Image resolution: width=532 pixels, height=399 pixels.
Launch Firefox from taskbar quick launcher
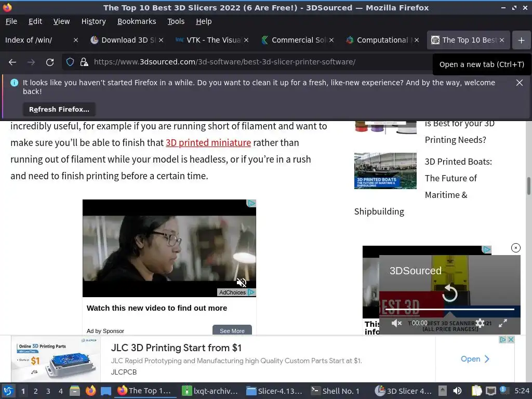click(90, 391)
